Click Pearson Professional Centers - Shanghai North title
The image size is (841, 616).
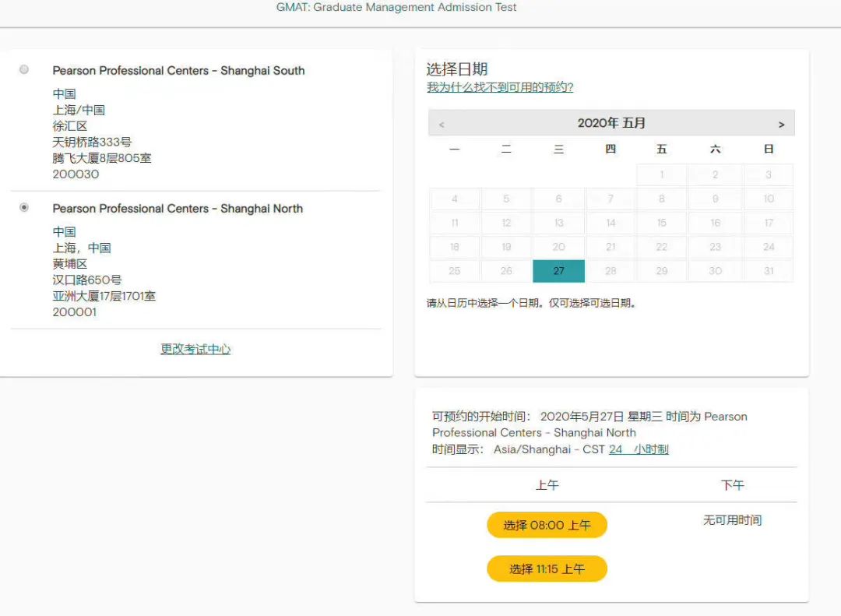(x=178, y=209)
